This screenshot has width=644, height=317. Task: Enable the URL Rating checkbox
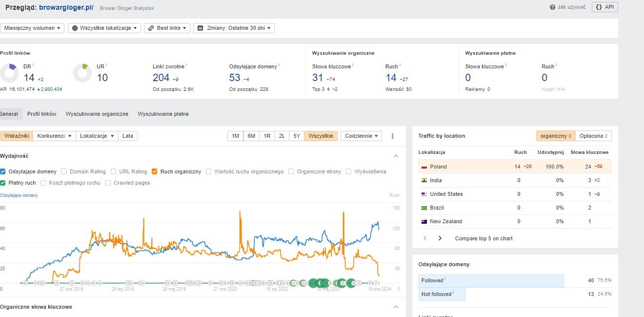pos(114,171)
